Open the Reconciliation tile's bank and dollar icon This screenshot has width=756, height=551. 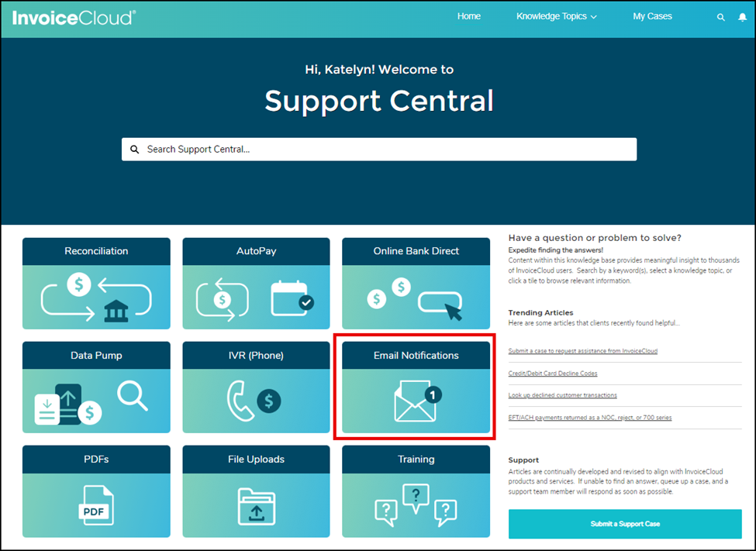(x=96, y=297)
